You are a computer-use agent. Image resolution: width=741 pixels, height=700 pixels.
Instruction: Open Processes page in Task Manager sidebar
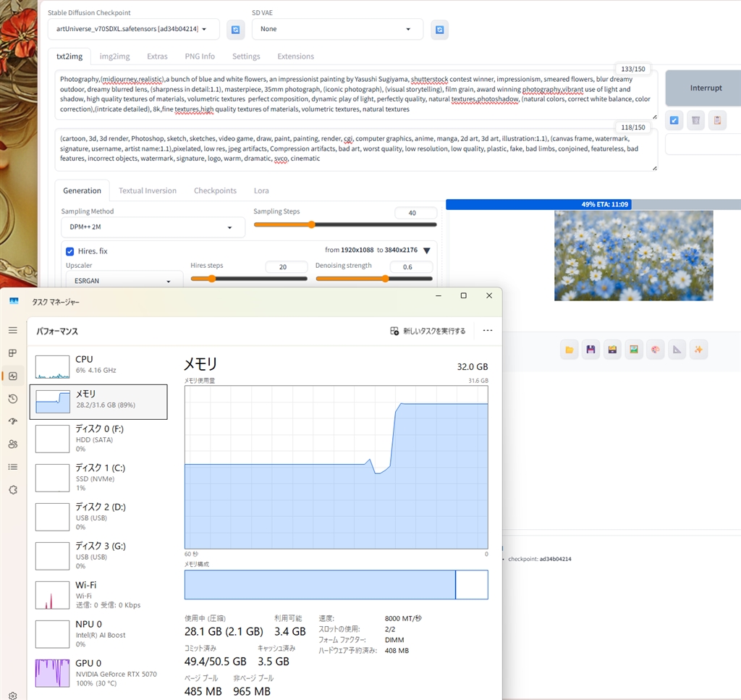pyautogui.click(x=13, y=353)
